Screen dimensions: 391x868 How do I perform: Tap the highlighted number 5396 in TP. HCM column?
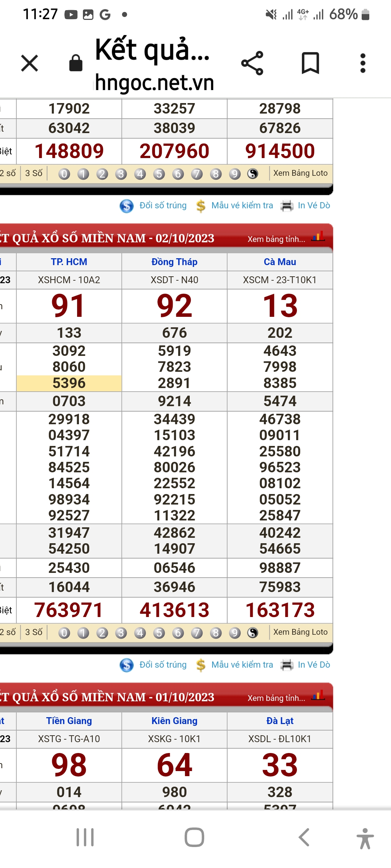pos(69,383)
